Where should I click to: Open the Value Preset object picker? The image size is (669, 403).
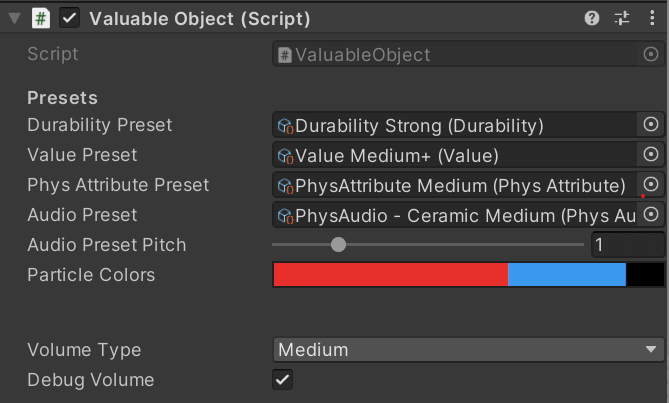click(651, 155)
